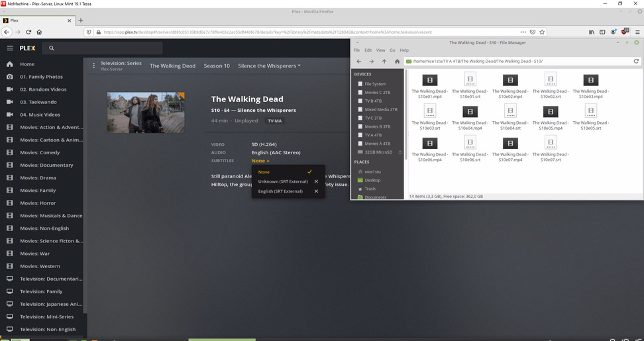Click TV icon for Television: Family
This screenshot has width=644, height=341.
(x=10, y=291)
